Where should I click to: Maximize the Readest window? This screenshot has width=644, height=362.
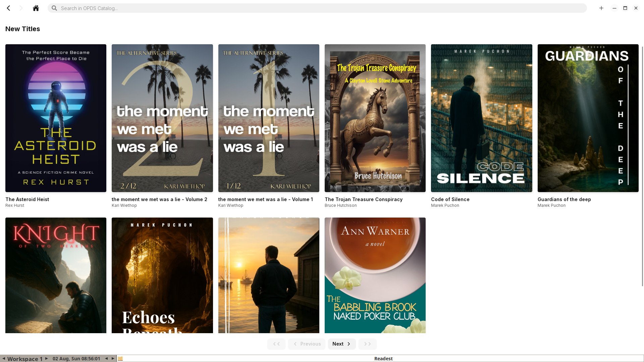(x=625, y=8)
